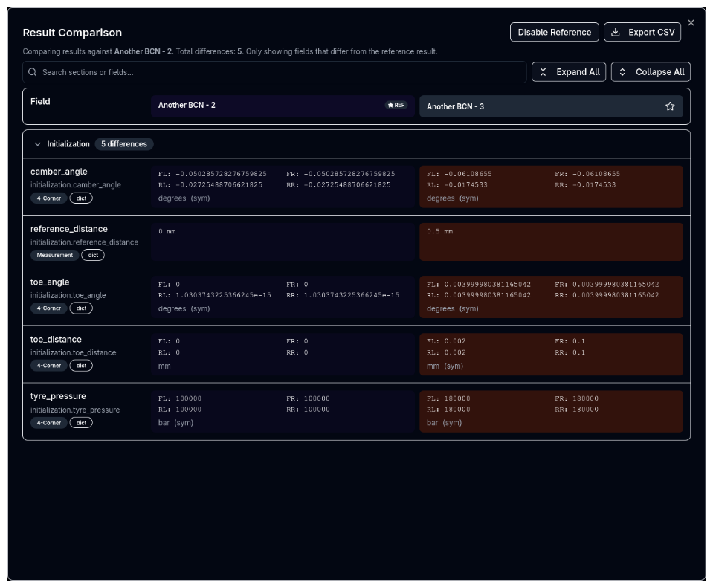
Task: Collapse the Initialization section chevron
Action: [38, 144]
